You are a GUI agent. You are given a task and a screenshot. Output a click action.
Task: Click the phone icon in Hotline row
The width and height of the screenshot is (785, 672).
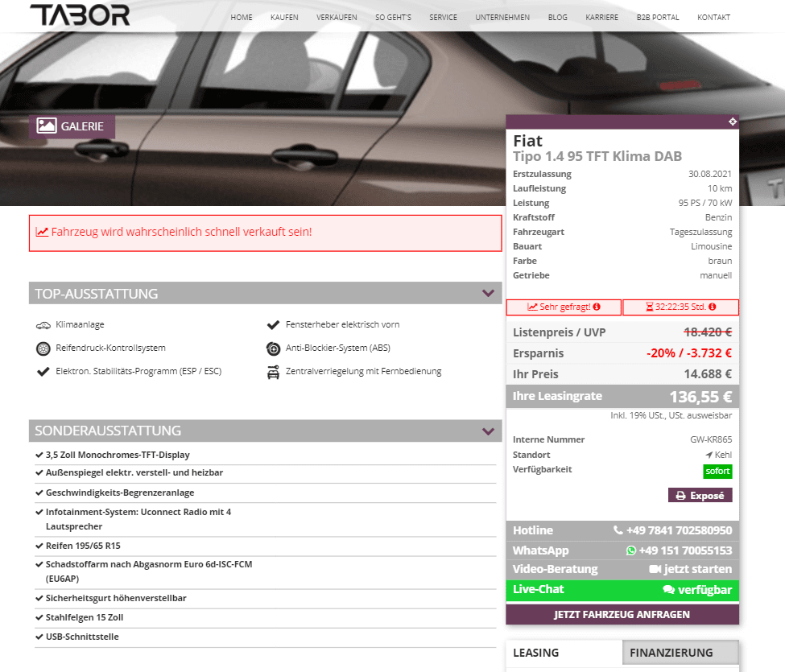[x=619, y=530]
